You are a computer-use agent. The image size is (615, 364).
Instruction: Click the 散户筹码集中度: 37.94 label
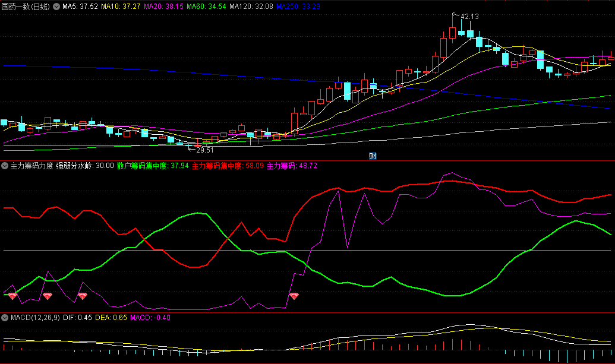click(x=153, y=166)
